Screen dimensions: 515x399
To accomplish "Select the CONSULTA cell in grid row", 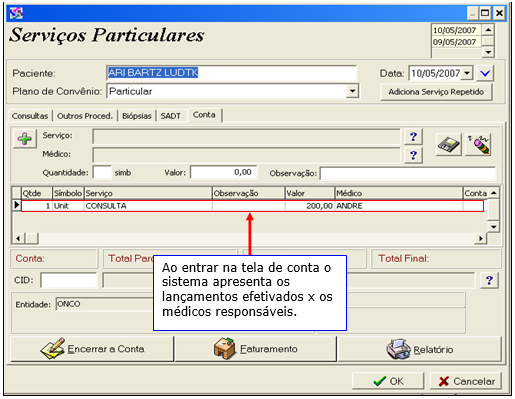I will pyautogui.click(x=148, y=206).
